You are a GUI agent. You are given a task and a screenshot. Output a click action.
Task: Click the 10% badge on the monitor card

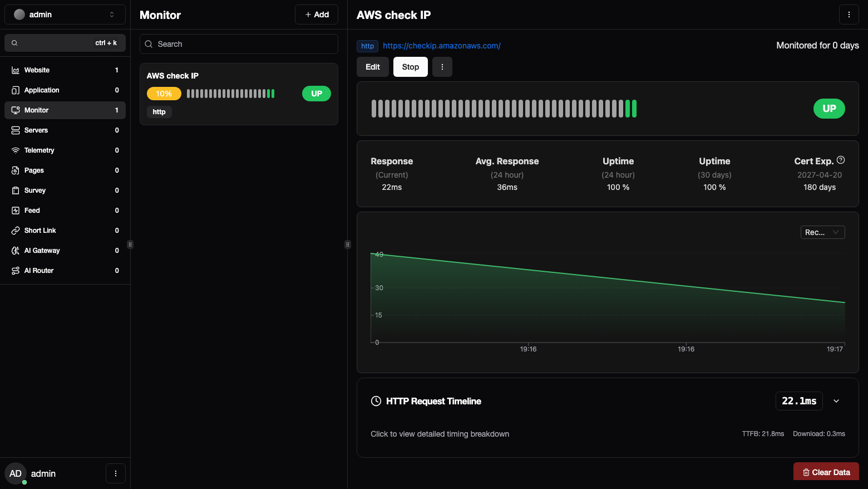click(x=164, y=94)
